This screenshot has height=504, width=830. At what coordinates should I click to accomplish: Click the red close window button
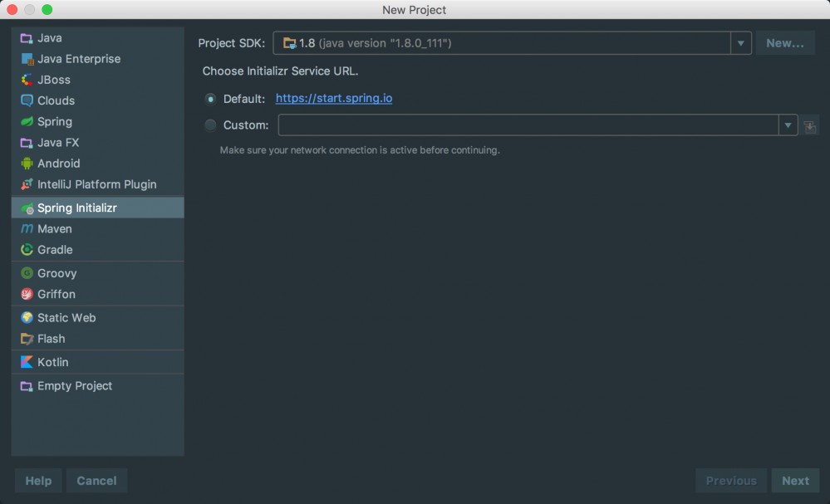(12, 9)
